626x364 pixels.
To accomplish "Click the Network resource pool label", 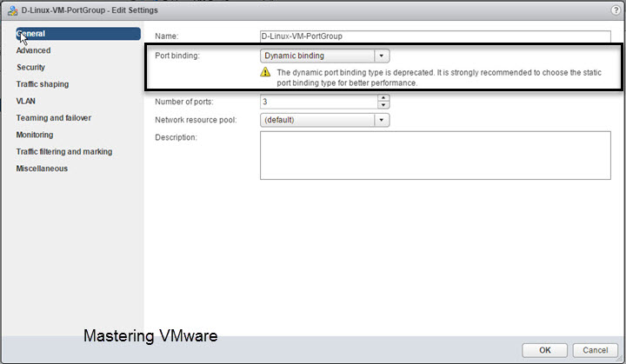I will click(196, 120).
